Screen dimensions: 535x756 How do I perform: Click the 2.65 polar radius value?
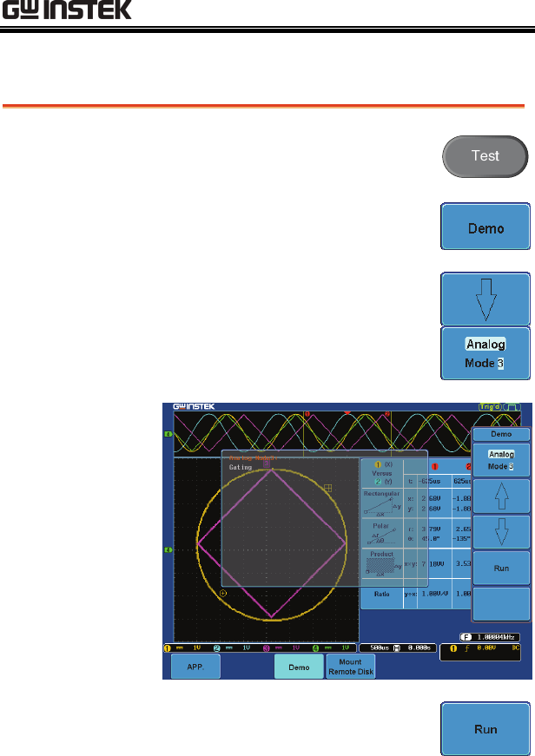tap(464, 529)
